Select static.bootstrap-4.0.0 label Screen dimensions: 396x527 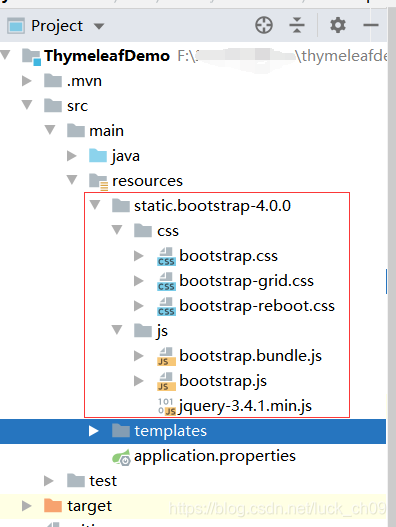click(212, 206)
